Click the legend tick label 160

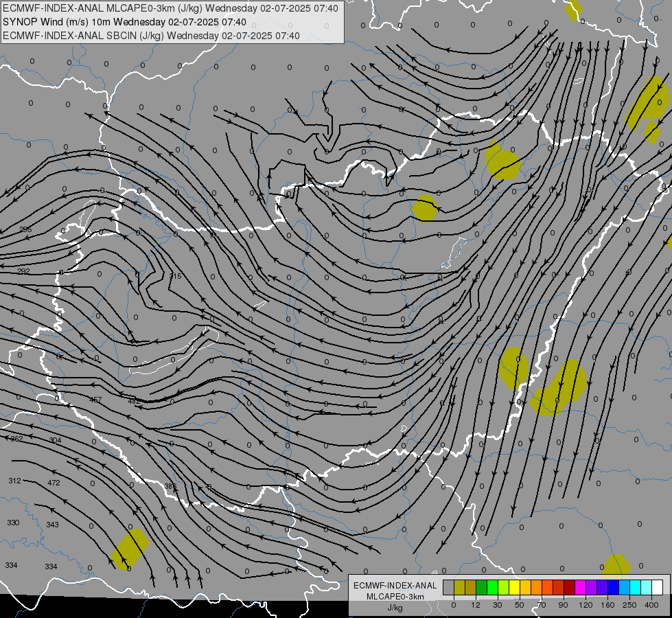pos(607,605)
